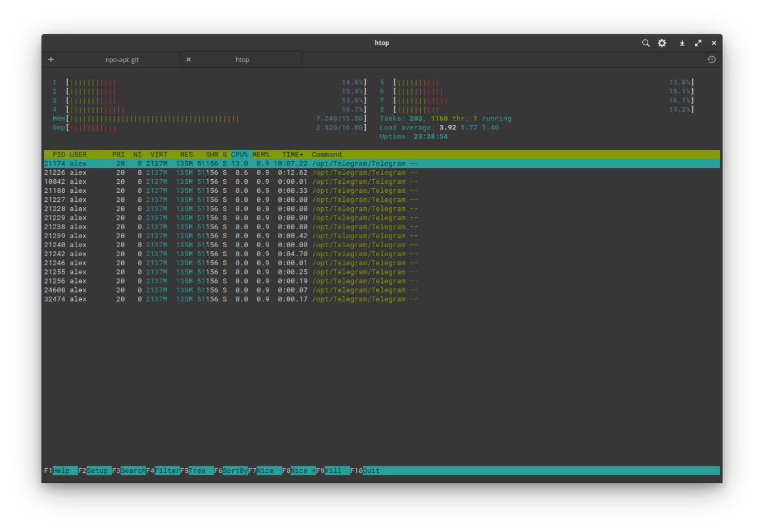This screenshot has height=532, width=764.
Task: Click the NI column header
Action: [x=137, y=155]
